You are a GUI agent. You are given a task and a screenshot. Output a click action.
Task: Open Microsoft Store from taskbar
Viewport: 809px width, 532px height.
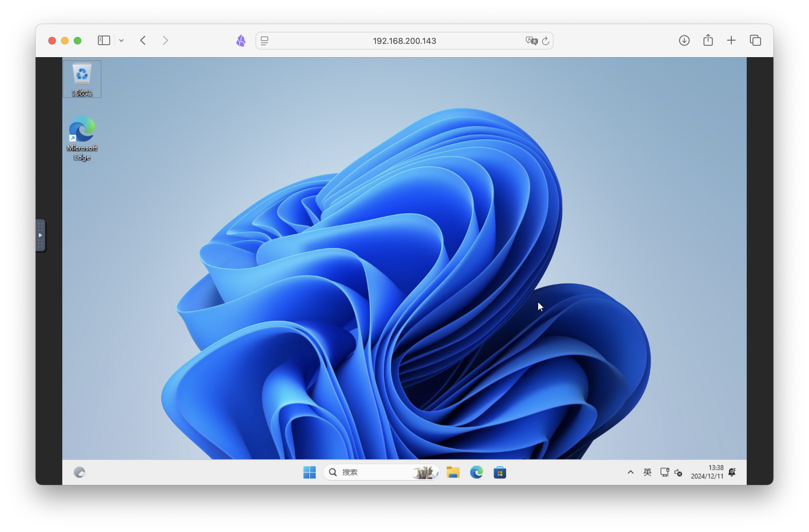(500, 472)
